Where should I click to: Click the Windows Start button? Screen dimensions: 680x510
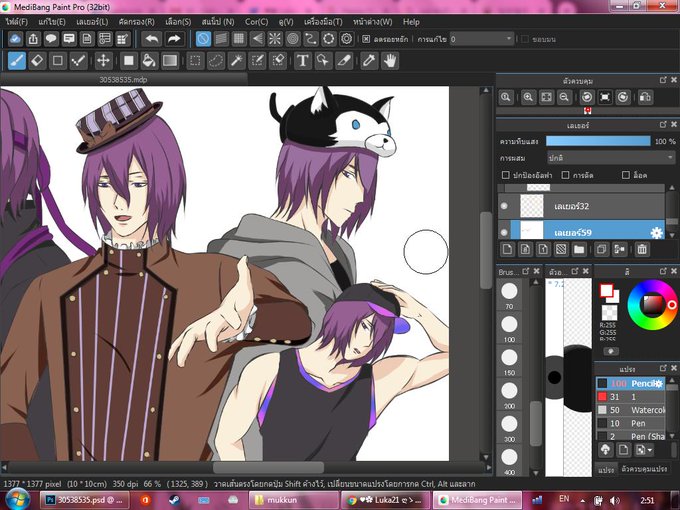pyautogui.click(x=16, y=500)
